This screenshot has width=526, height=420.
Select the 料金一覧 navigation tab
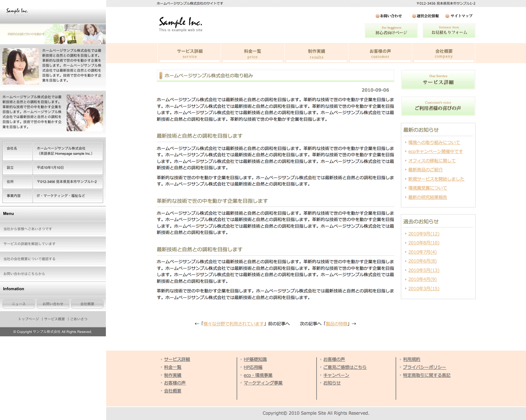[252, 53]
